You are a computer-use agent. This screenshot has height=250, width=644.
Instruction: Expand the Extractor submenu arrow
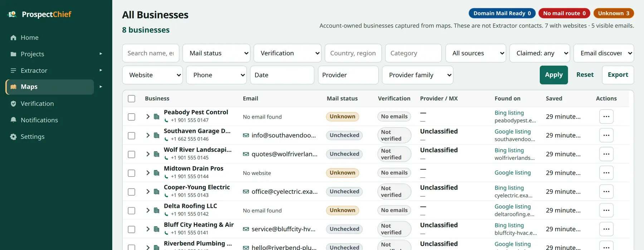(x=101, y=70)
